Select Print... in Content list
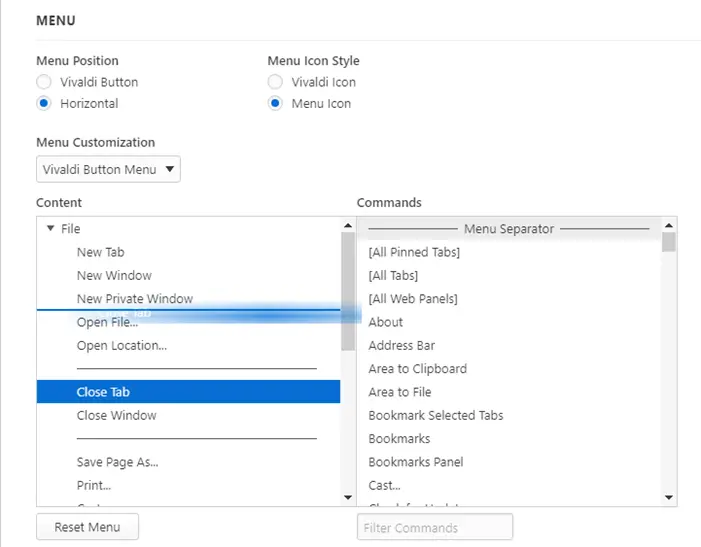This screenshot has height=547, width=701. pyautogui.click(x=188, y=485)
